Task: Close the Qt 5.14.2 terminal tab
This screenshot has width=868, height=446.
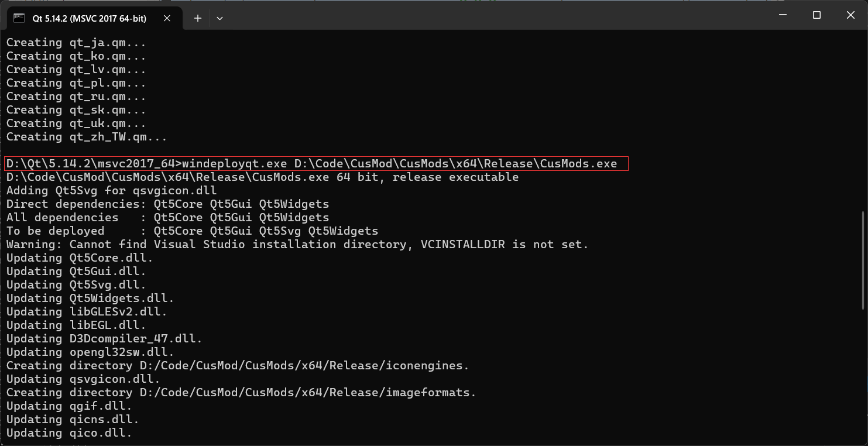Action: click(167, 18)
